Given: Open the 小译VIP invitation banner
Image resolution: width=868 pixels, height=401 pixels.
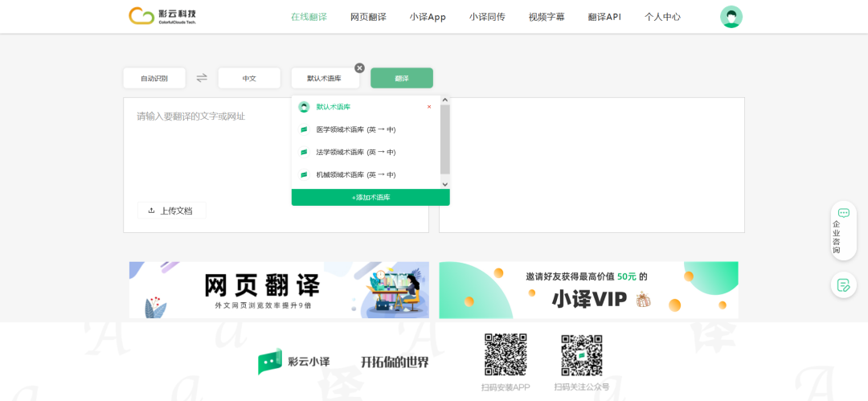Looking at the screenshot, I should coord(588,289).
